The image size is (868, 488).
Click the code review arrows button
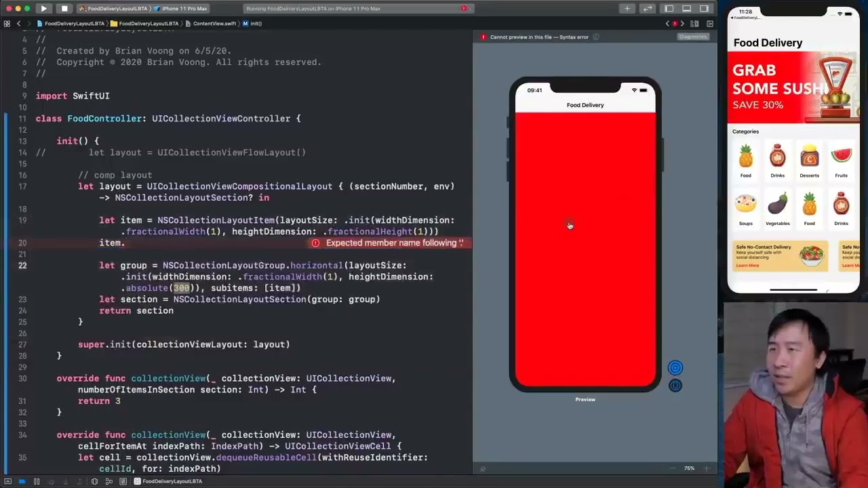648,9
